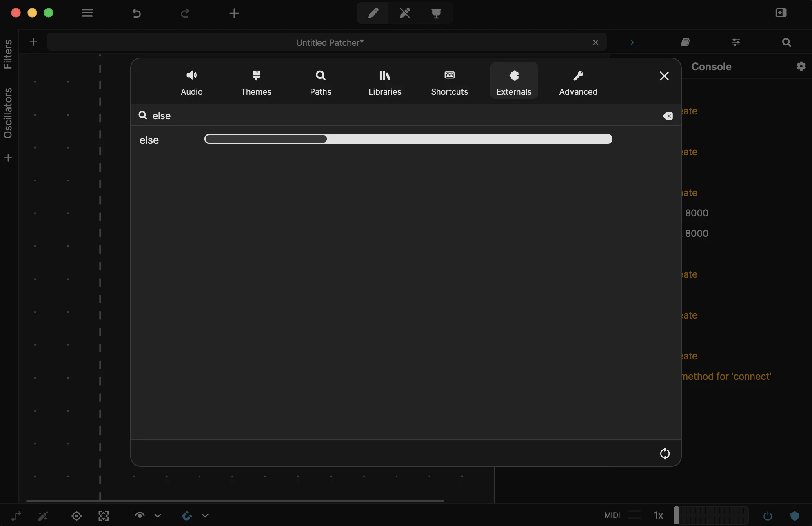Open the 1x oversampling selector
Image resolution: width=812 pixels, height=526 pixels.
point(658,515)
